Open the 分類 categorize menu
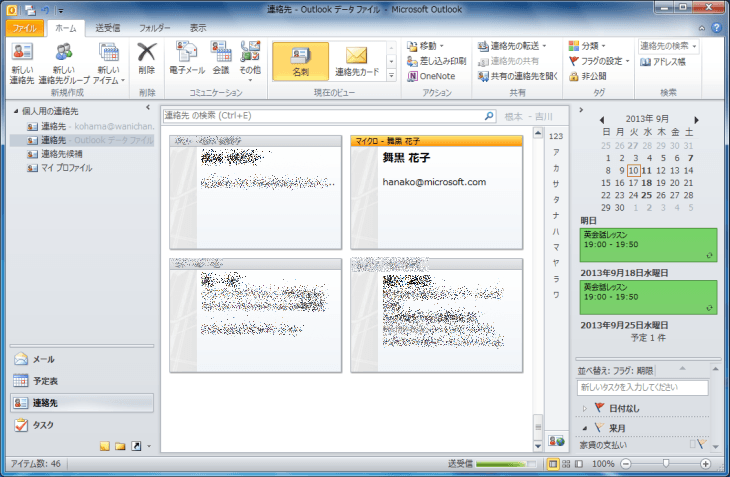The width and height of the screenshot is (730, 477). pos(587,46)
